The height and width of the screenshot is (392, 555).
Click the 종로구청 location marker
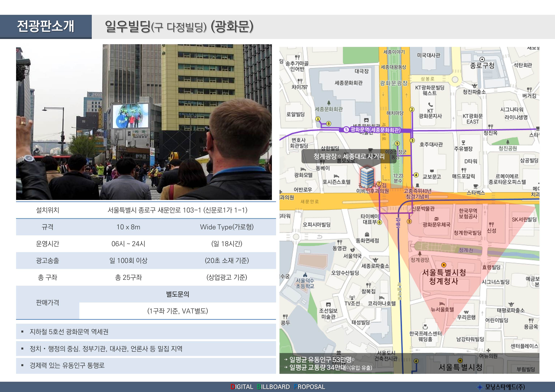(x=482, y=59)
